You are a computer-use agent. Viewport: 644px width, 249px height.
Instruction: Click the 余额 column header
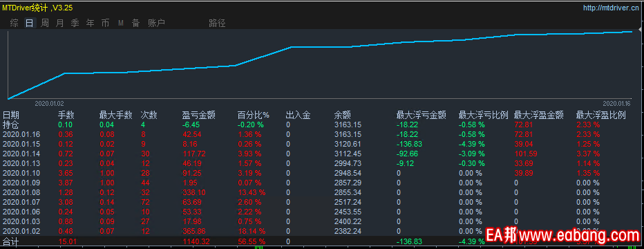(x=343, y=115)
